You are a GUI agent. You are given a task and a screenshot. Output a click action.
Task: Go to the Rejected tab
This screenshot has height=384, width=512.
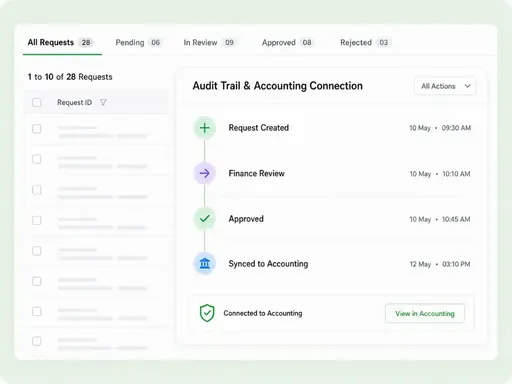click(x=365, y=43)
